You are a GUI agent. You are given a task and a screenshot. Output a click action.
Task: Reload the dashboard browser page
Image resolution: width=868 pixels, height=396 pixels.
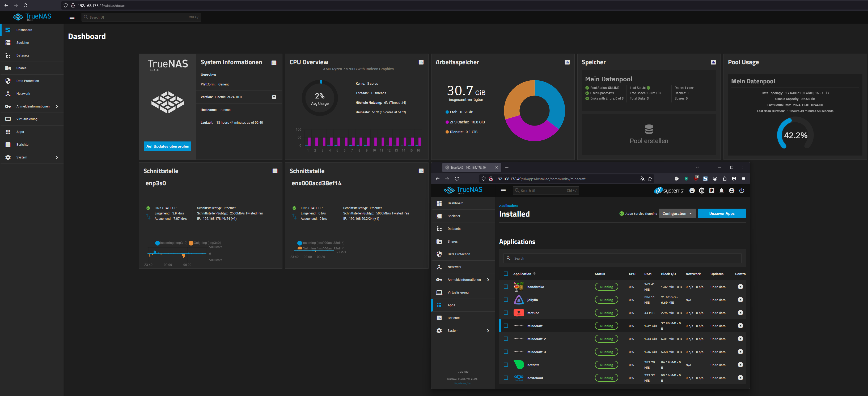25,5
